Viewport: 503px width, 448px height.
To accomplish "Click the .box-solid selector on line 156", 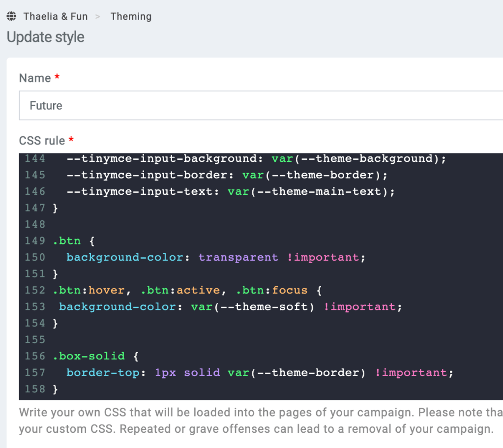I will point(89,356).
